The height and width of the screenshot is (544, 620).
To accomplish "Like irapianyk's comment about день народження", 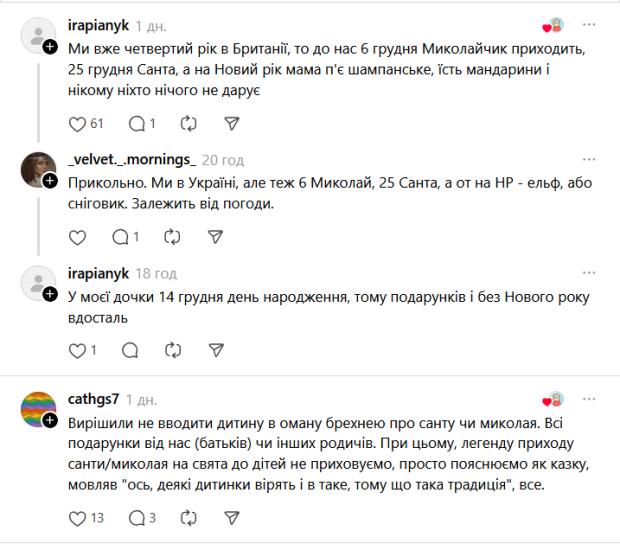I will pyautogui.click(x=77, y=350).
